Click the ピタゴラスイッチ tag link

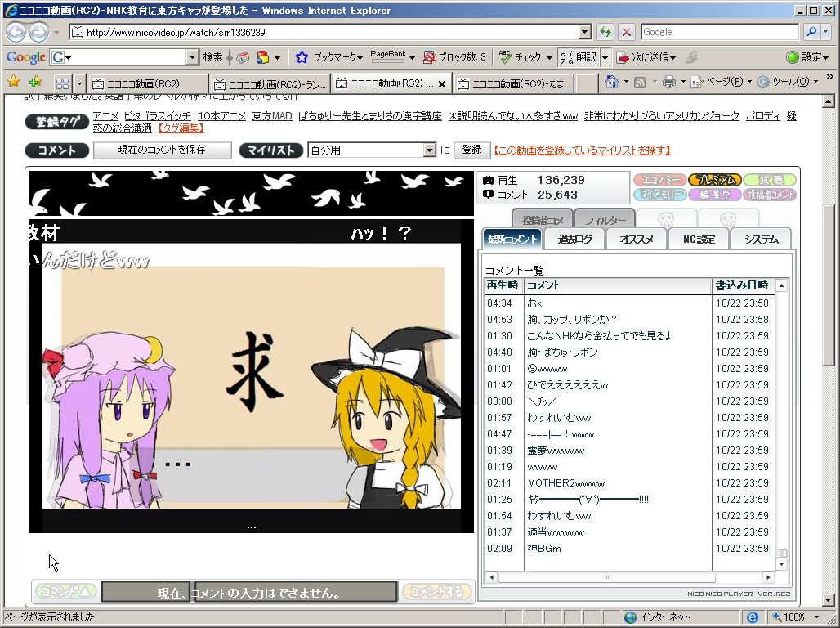click(158, 116)
